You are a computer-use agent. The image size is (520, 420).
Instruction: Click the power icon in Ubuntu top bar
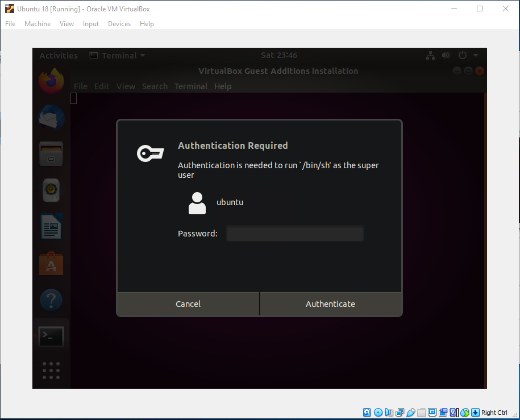(x=462, y=55)
